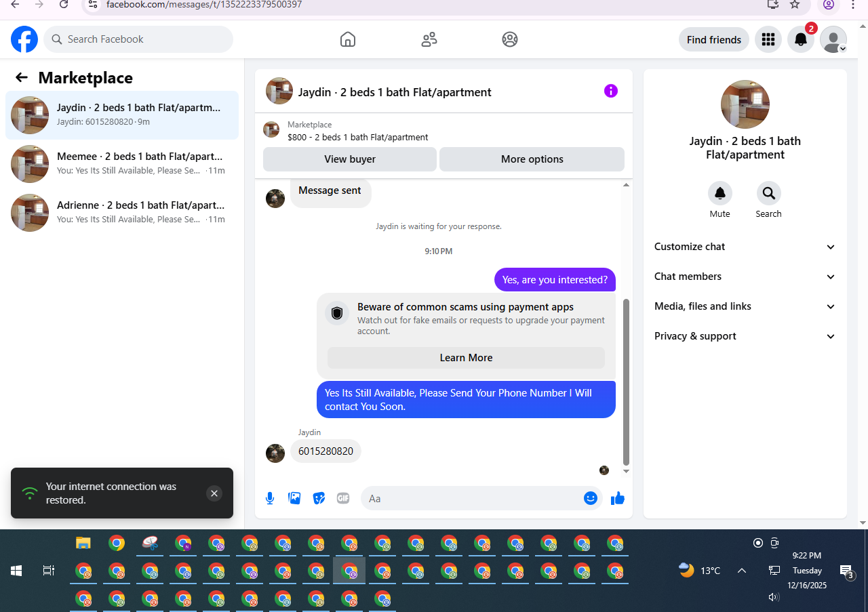868x612 pixels.
Task: Show hidden system tray icons
Action: 742,571
